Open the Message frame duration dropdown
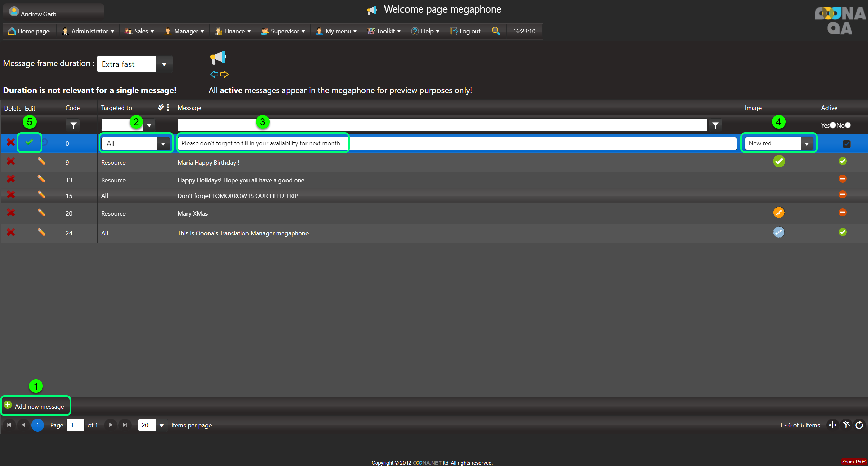Screen dimensions: 868x466 click(x=164, y=64)
